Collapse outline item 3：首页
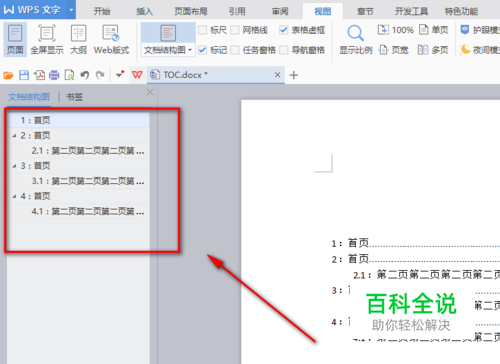 14,166
